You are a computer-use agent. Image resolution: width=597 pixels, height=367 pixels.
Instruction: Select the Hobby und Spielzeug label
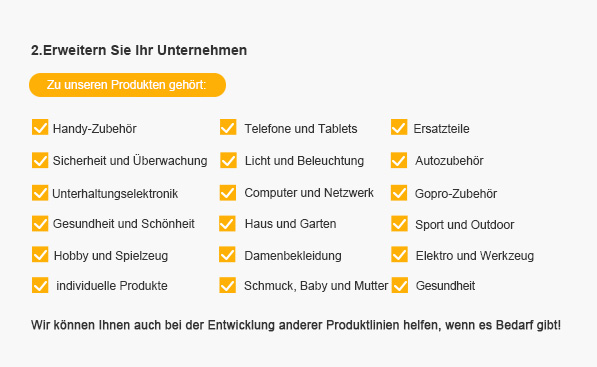(111, 255)
